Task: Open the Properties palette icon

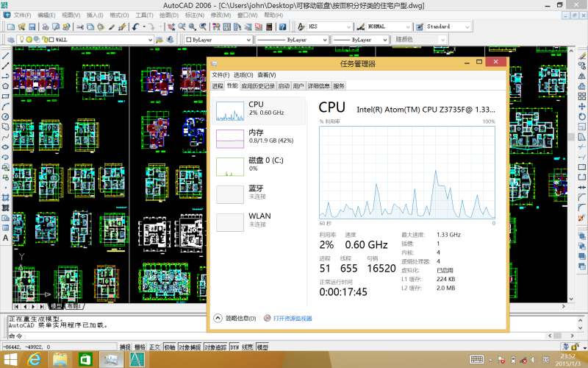Action: [x=216, y=26]
